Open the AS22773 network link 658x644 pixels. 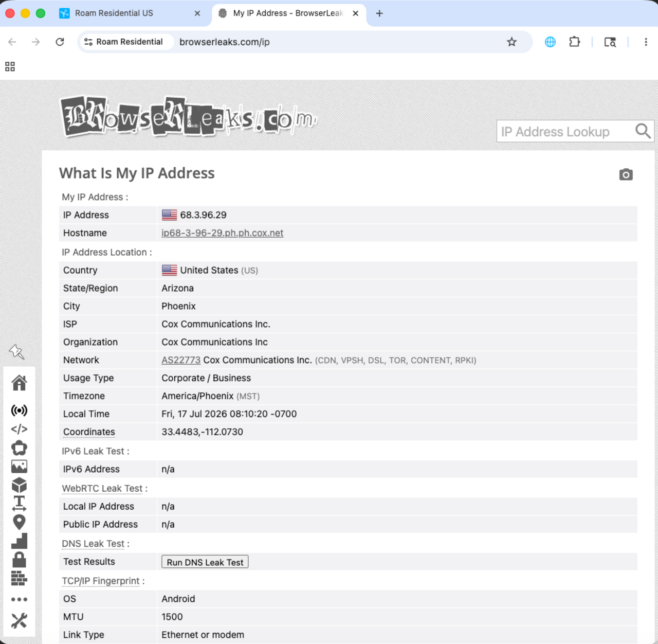181,360
